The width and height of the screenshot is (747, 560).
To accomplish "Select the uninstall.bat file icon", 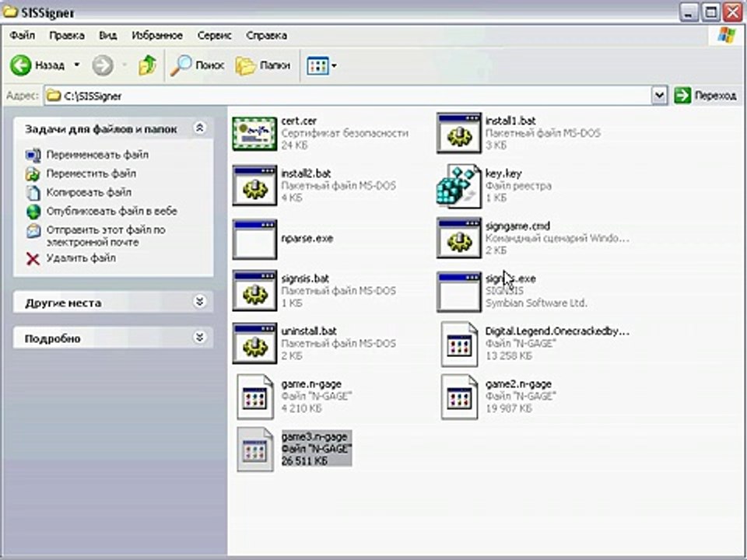I will pyautogui.click(x=255, y=343).
